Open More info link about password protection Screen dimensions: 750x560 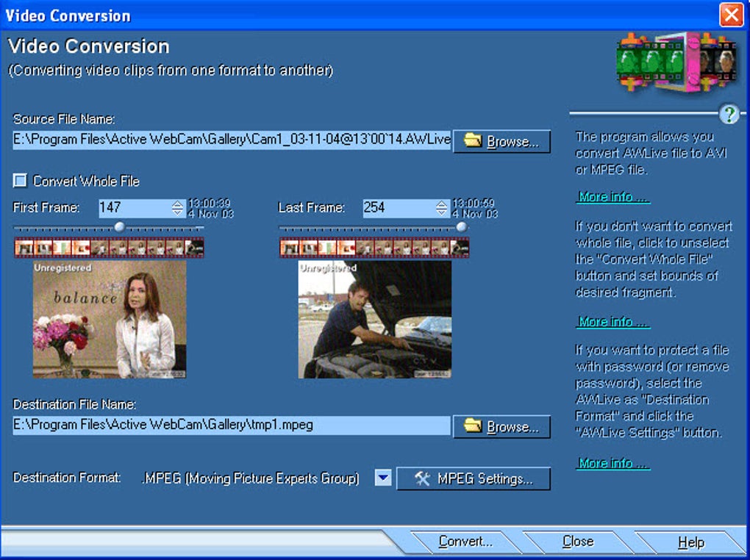click(612, 463)
